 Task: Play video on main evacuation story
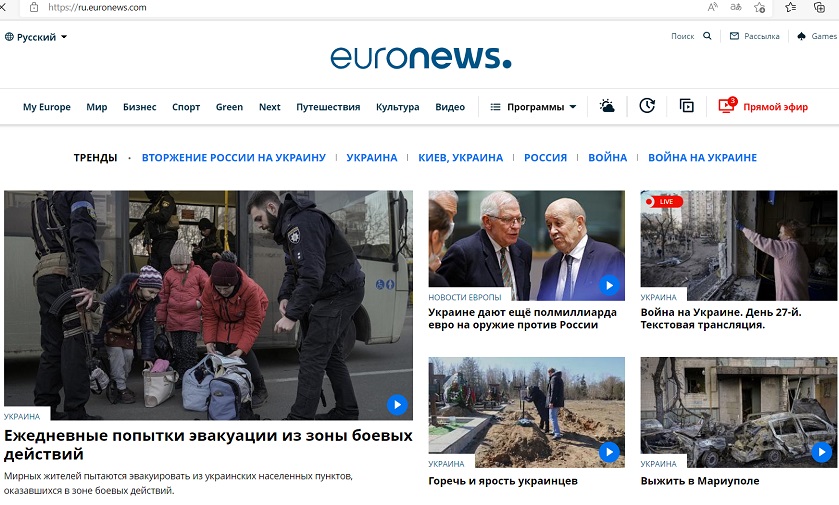pos(397,405)
